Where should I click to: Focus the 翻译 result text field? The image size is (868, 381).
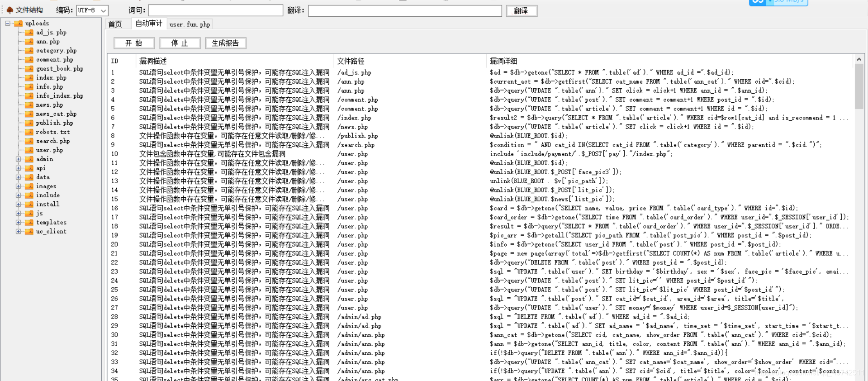(405, 10)
